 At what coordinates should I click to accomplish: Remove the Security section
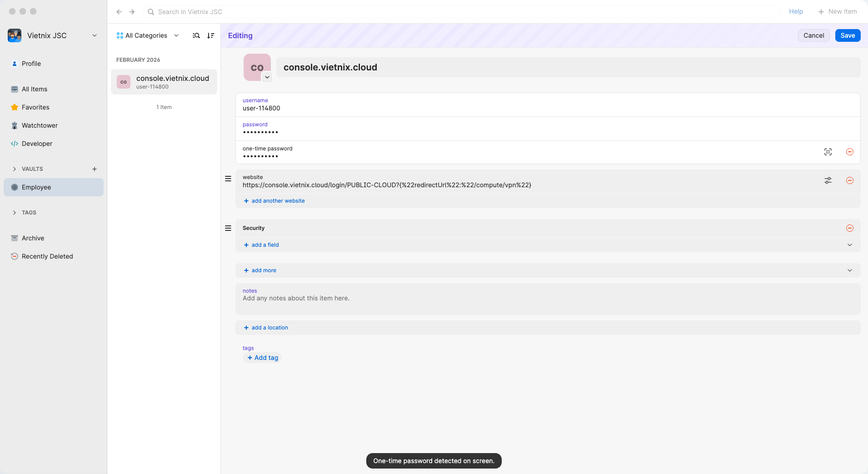click(850, 228)
